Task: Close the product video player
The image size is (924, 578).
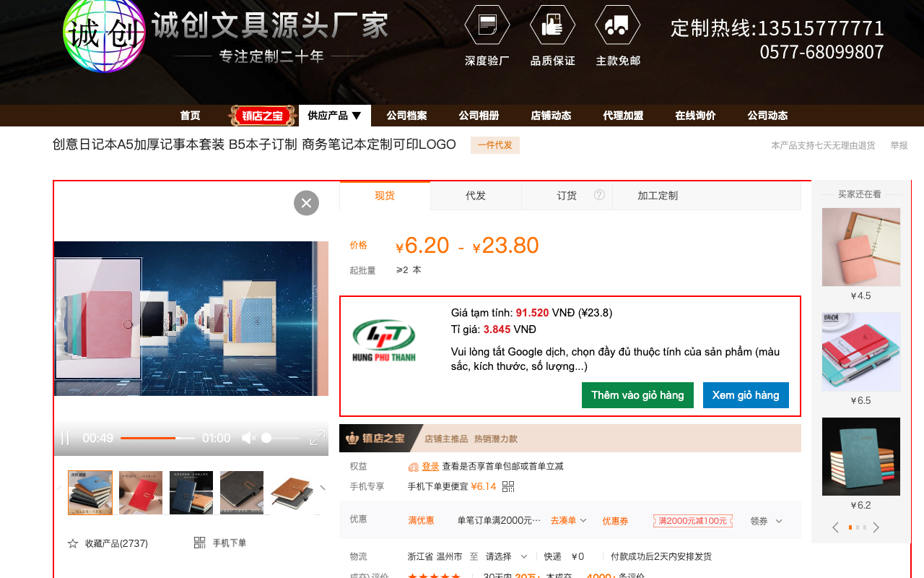Action: click(306, 203)
